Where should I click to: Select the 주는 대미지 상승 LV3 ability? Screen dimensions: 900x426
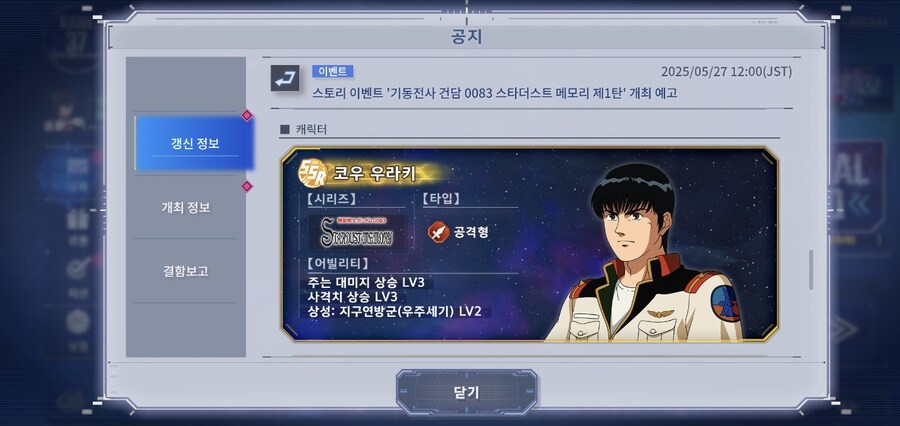click(367, 282)
